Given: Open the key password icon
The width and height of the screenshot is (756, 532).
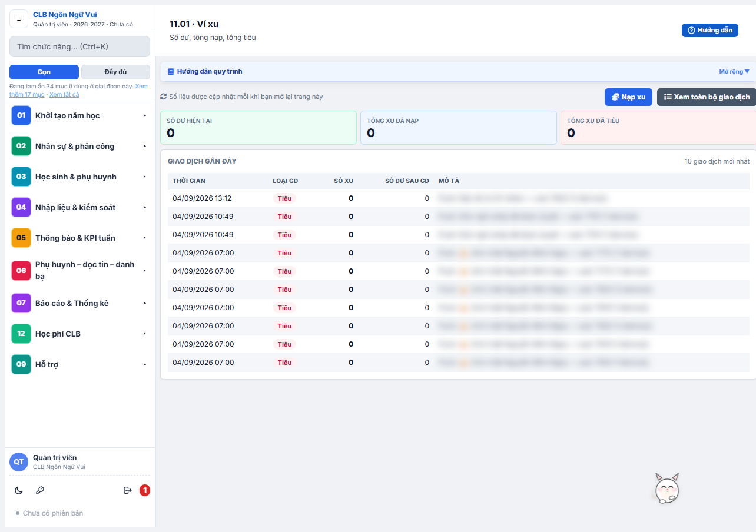Looking at the screenshot, I should pos(40,490).
